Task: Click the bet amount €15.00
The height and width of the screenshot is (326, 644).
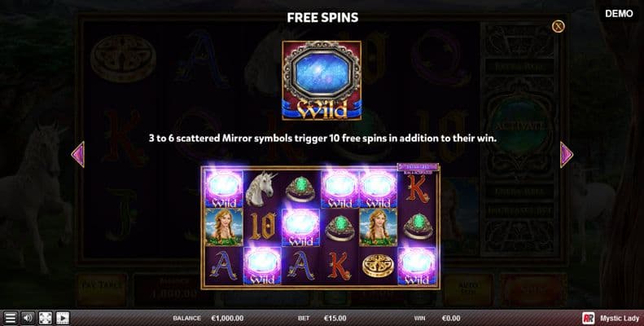Action: coord(335,318)
